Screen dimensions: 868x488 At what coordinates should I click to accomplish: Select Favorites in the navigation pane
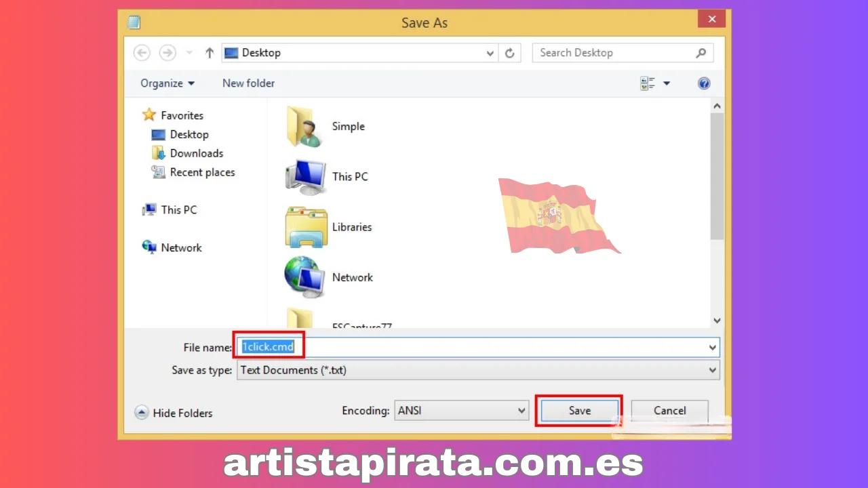click(x=182, y=116)
